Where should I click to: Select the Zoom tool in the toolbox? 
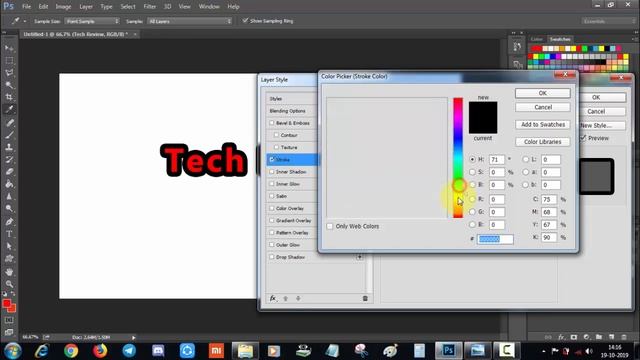(x=9, y=284)
